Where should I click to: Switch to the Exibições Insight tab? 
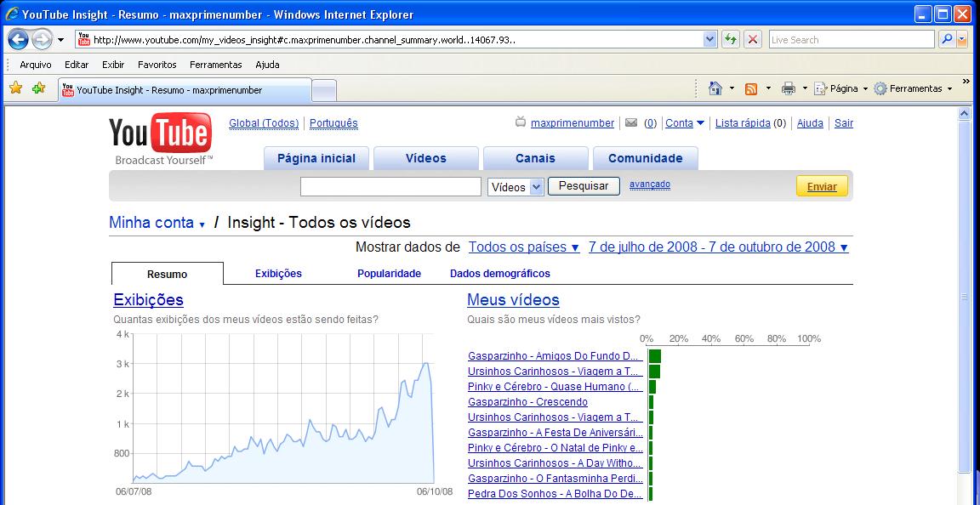coord(278,273)
